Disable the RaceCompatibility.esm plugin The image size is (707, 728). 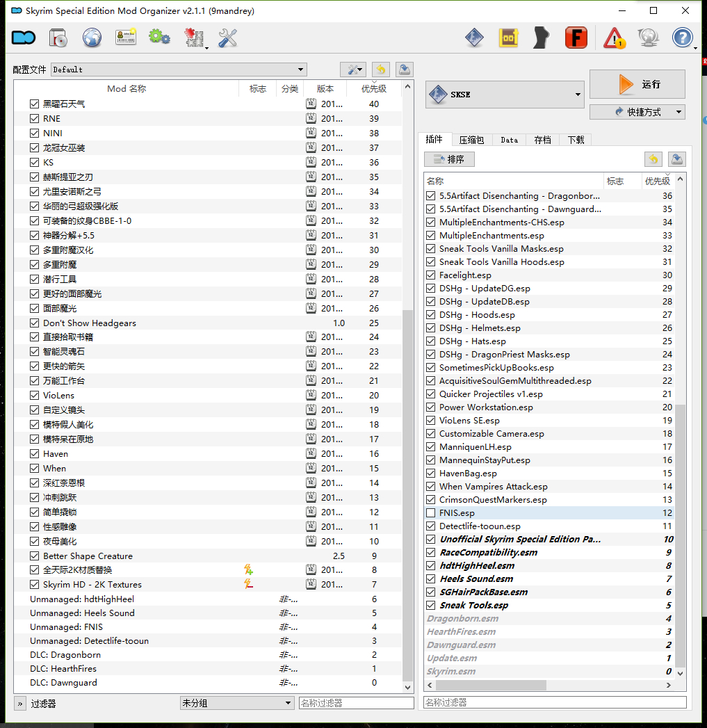[431, 553]
